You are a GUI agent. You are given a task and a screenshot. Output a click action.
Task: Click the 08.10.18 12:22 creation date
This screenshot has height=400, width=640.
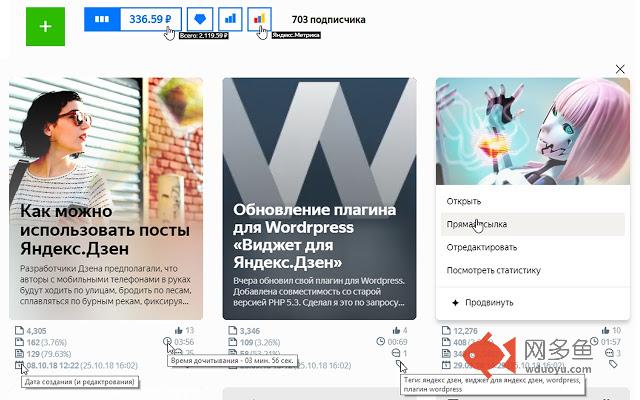(x=52, y=365)
